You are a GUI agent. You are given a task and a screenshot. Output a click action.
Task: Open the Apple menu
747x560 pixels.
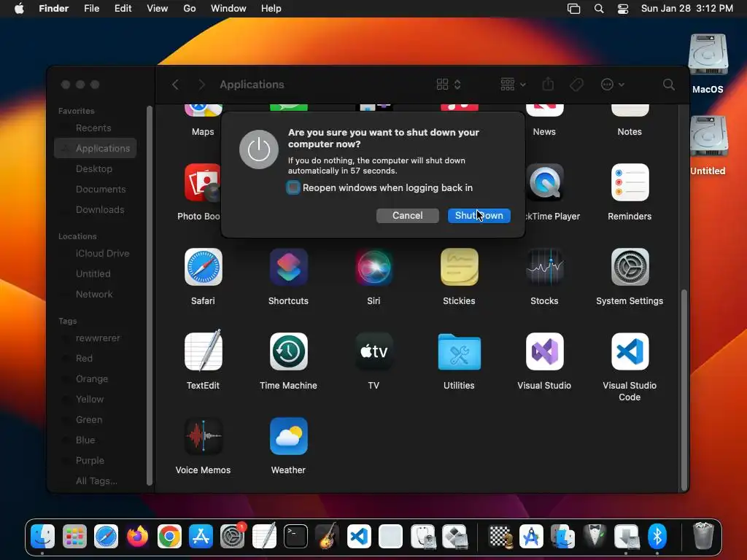point(19,9)
